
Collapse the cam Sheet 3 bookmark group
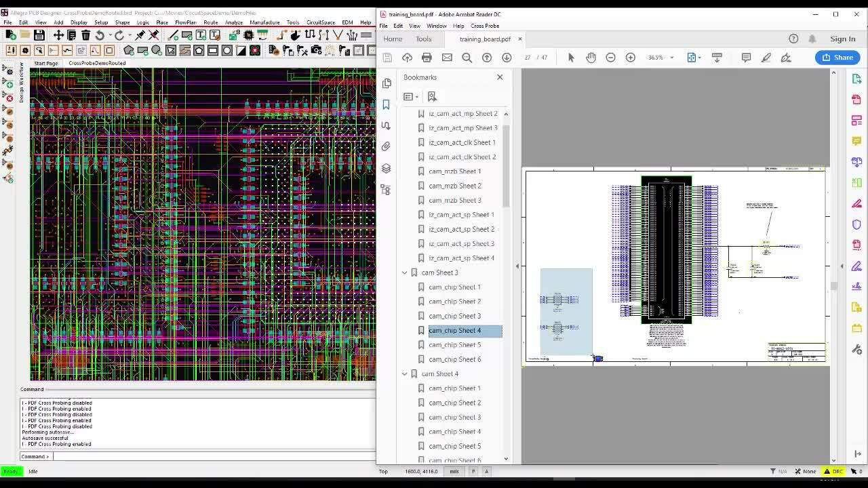405,272
